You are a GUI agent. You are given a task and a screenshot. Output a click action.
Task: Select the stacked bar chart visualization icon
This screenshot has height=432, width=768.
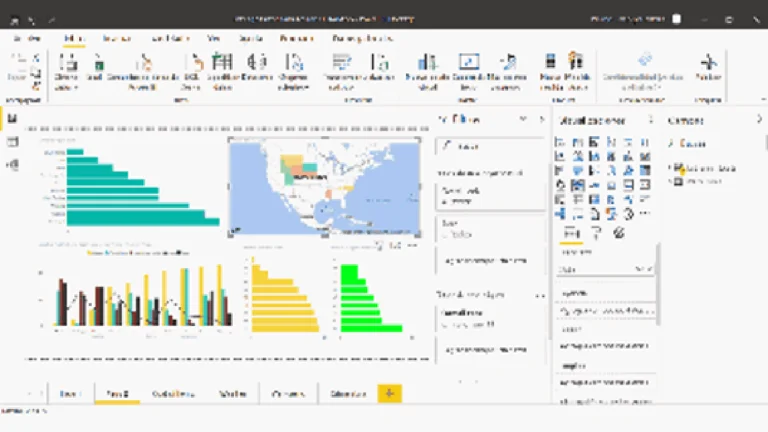[x=560, y=142]
